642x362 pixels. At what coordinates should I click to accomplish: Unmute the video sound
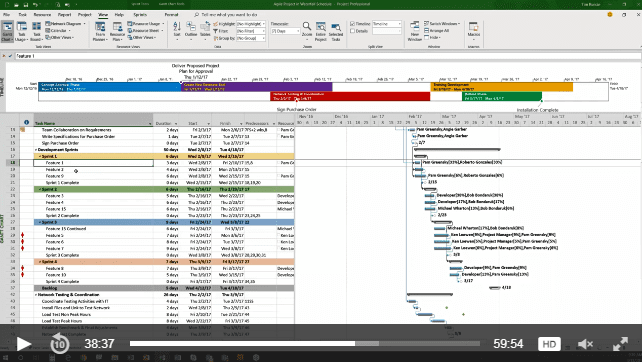pyautogui.click(x=585, y=344)
